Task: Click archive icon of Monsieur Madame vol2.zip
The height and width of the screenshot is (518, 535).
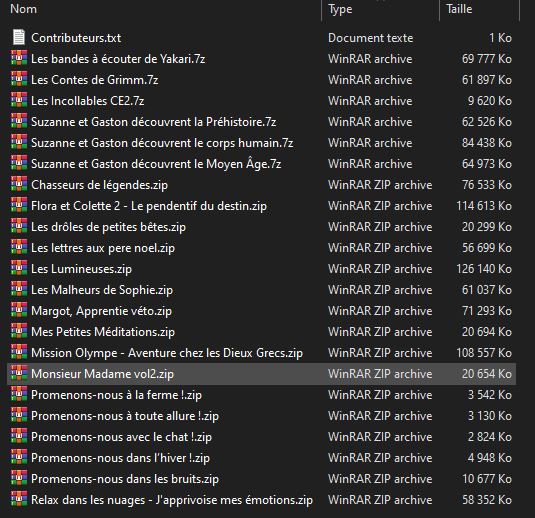Action: [x=19, y=374]
